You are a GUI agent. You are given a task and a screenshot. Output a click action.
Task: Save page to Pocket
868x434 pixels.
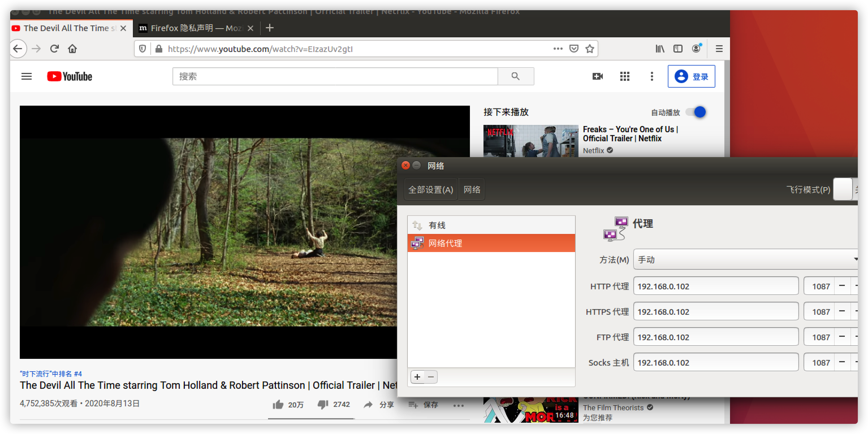click(x=574, y=49)
